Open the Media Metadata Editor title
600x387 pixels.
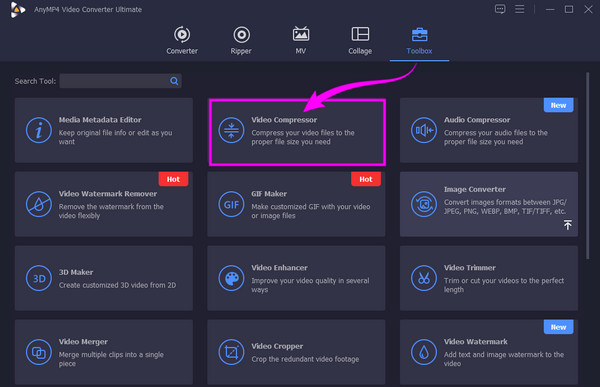coord(100,120)
